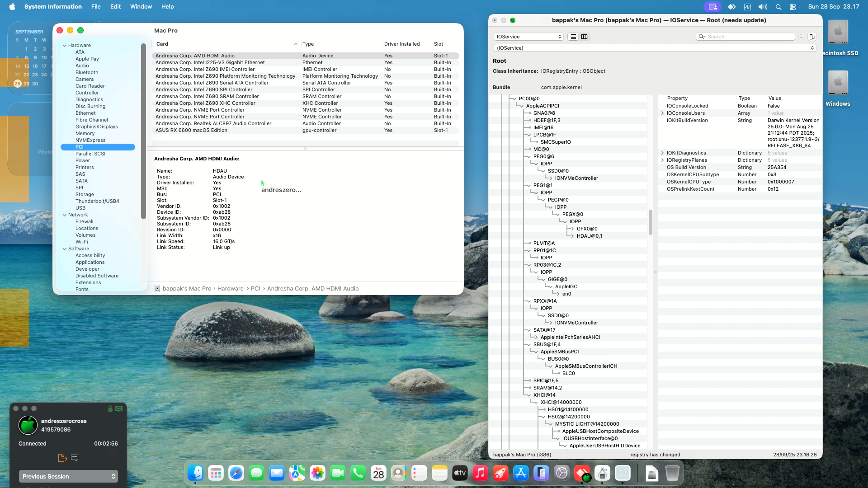The image size is (868, 488).
Task: Open Photos from the Dock
Action: (317, 473)
